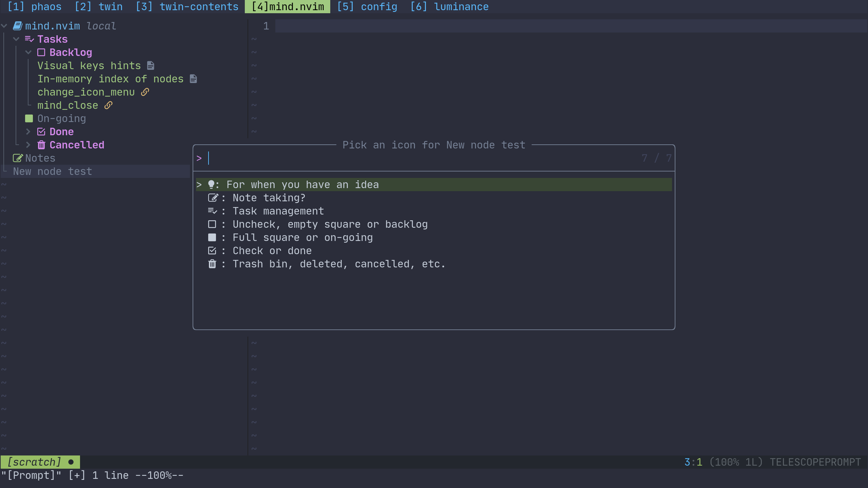Choose the "Note taking?" icon option
The height and width of the screenshot is (488, 868).
click(x=213, y=198)
